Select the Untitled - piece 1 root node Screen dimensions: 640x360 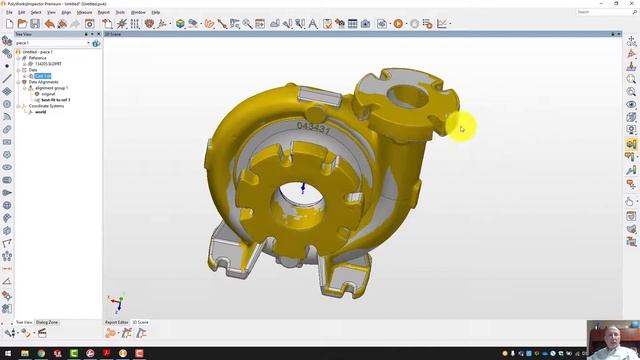(37, 52)
